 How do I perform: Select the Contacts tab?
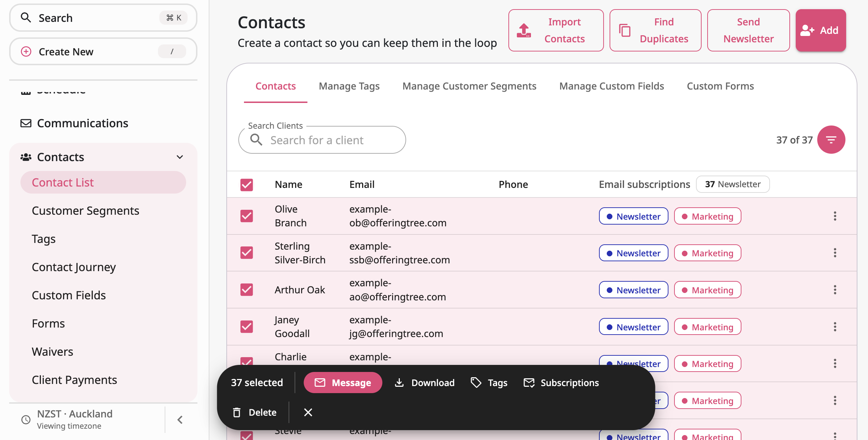point(275,86)
